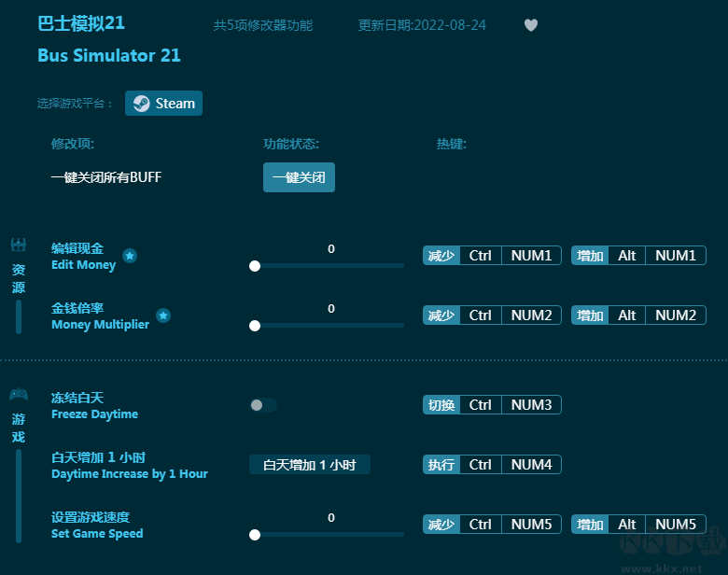Click 减少 hotkey label for Edit Money

[x=441, y=256]
